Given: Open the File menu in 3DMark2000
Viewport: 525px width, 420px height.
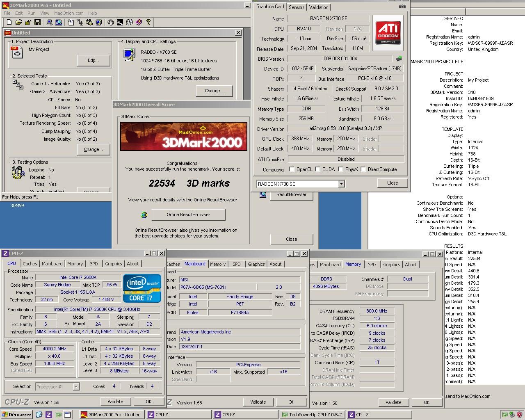Looking at the screenshot, I should 7,13.
